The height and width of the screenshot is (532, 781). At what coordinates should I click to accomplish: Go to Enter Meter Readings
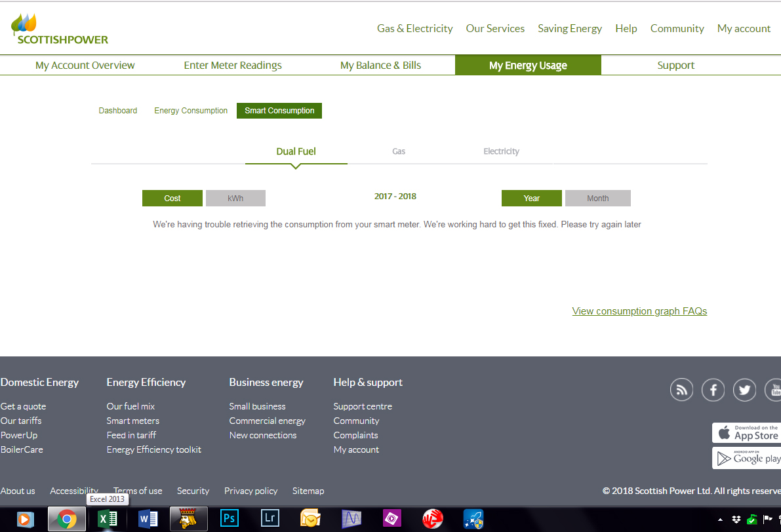[x=233, y=66]
